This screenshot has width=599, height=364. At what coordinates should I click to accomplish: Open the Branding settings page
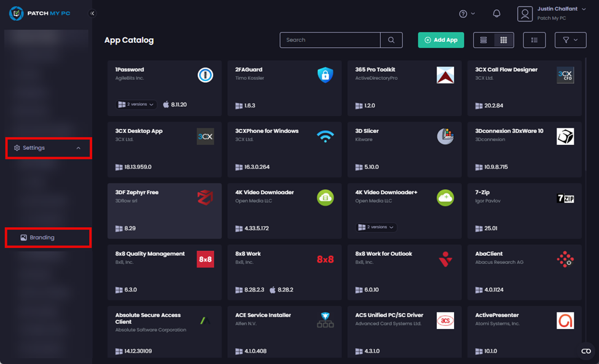click(x=42, y=238)
